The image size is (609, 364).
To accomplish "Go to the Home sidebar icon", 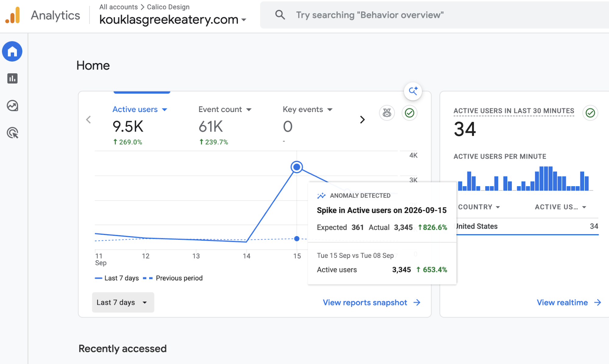I will coord(12,51).
